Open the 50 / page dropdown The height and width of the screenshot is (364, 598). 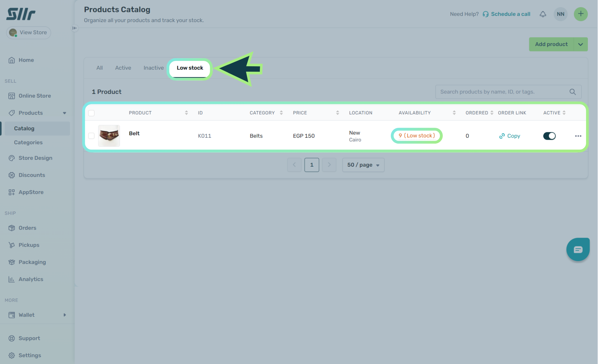[363, 165]
